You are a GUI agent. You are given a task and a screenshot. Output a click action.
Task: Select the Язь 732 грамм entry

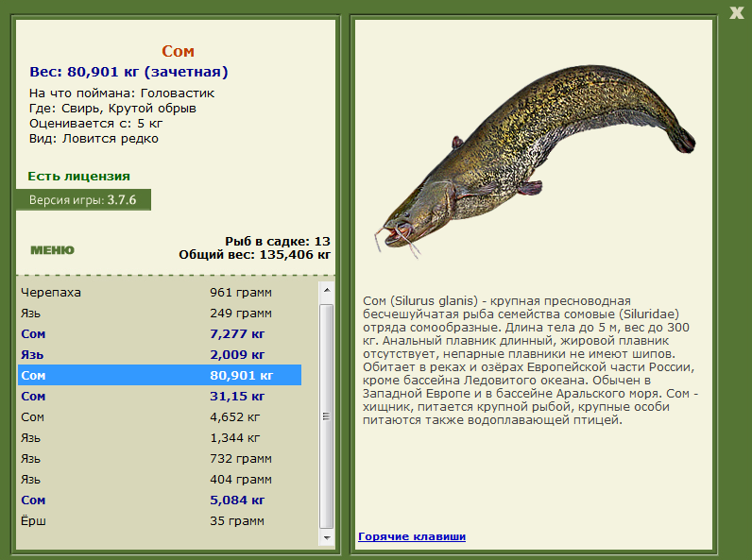click(x=160, y=458)
